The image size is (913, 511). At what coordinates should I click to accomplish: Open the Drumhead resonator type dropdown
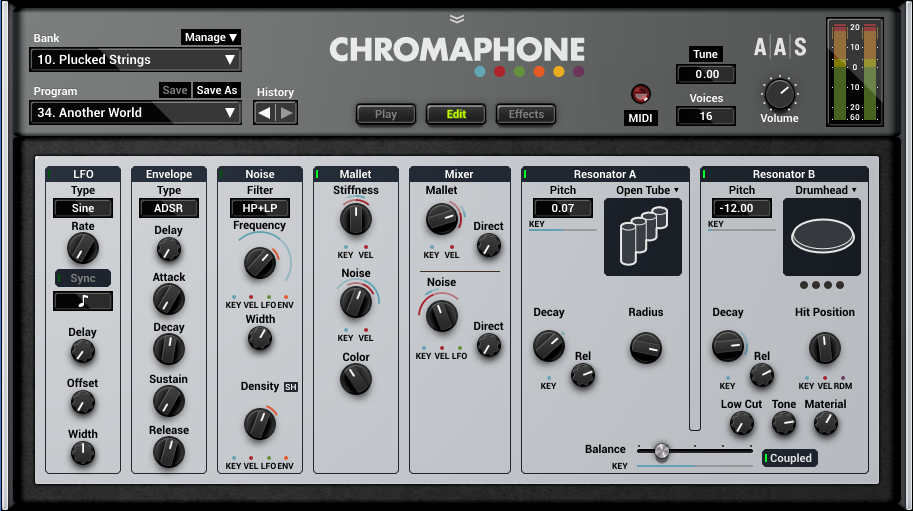coord(826,190)
